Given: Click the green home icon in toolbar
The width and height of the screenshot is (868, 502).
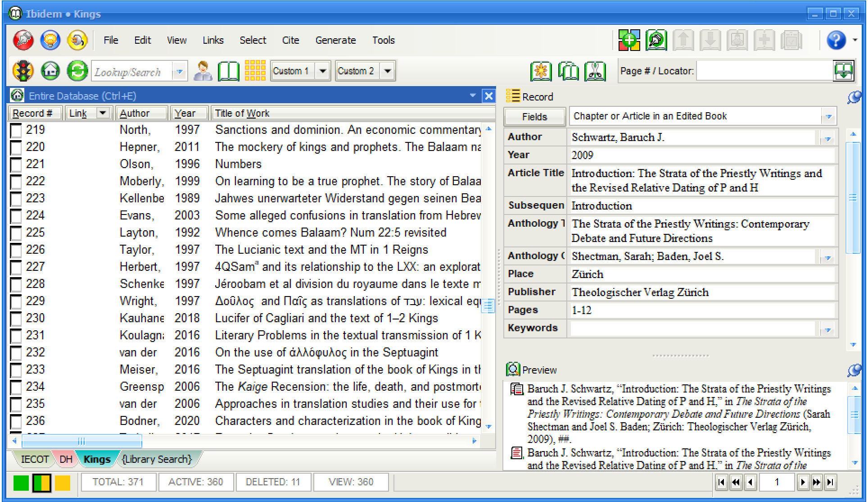Looking at the screenshot, I should click(x=50, y=71).
